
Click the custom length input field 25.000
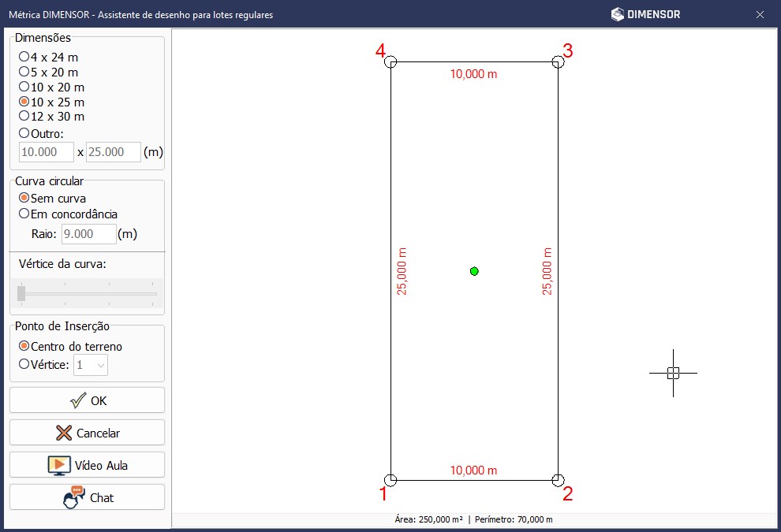coord(113,152)
